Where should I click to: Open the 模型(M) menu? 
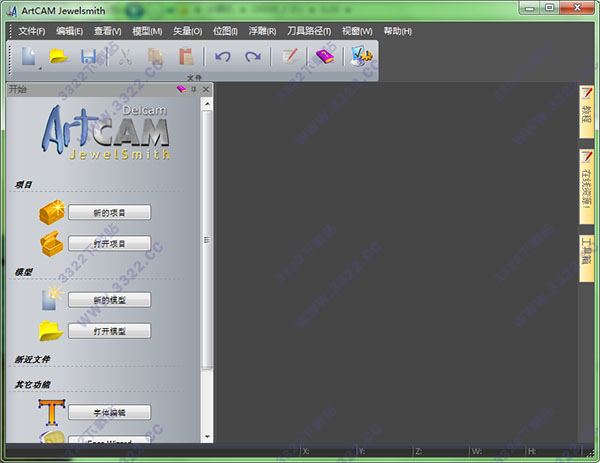click(147, 31)
